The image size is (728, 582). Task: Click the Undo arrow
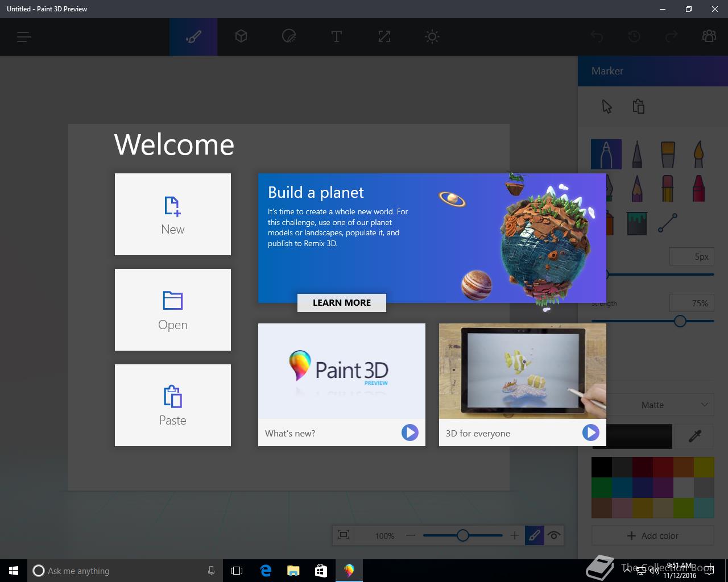point(597,37)
